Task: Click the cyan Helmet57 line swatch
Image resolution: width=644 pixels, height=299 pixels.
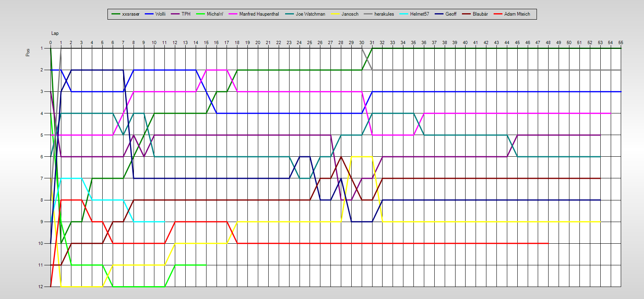Action: click(404, 14)
